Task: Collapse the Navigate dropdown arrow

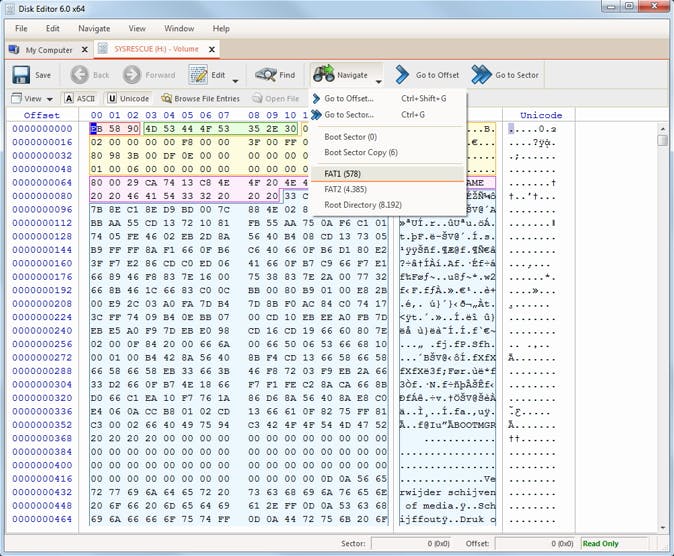Action: point(379,80)
